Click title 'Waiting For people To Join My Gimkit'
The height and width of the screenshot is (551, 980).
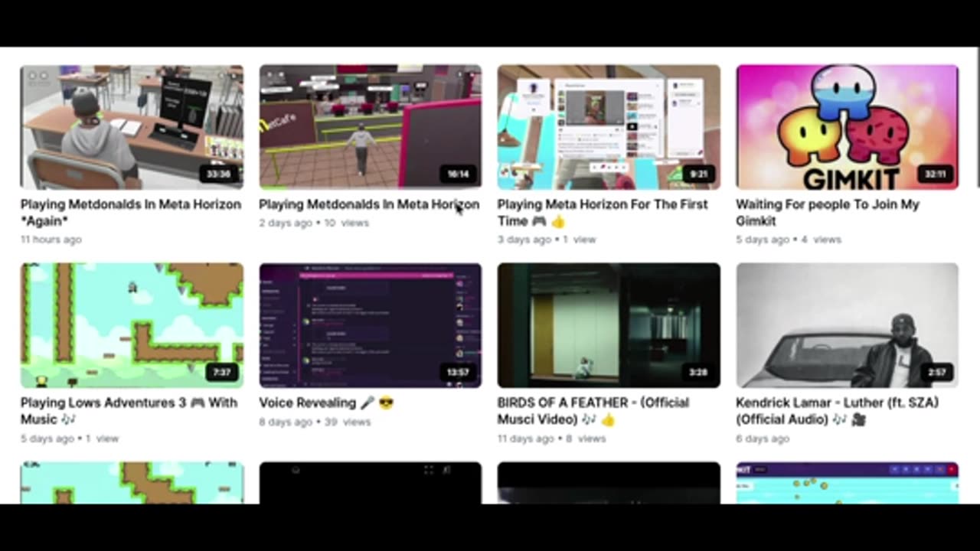click(828, 213)
